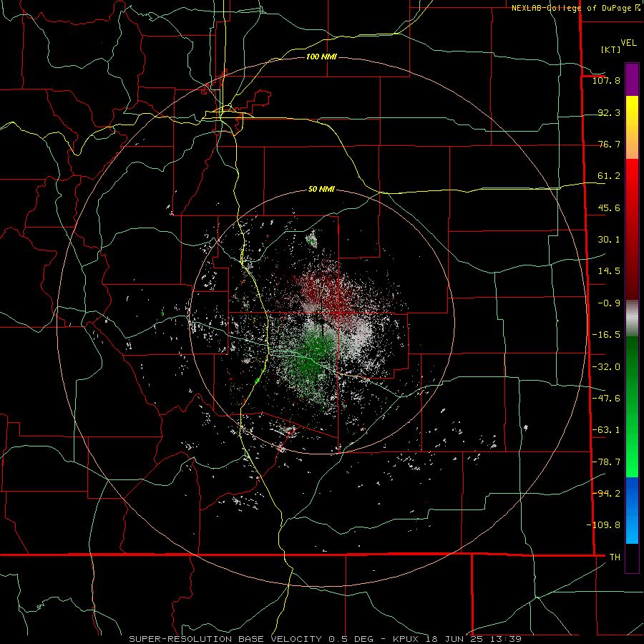This screenshot has width=644, height=644.
Task: Click the NEXLAB-College of DuPage watermark text
Action: click(x=576, y=8)
